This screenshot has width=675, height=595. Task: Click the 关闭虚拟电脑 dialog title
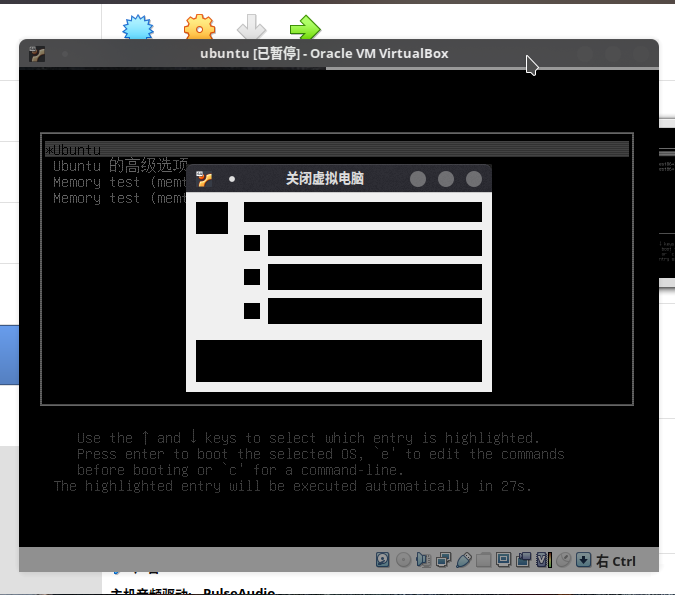click(325, 178)
